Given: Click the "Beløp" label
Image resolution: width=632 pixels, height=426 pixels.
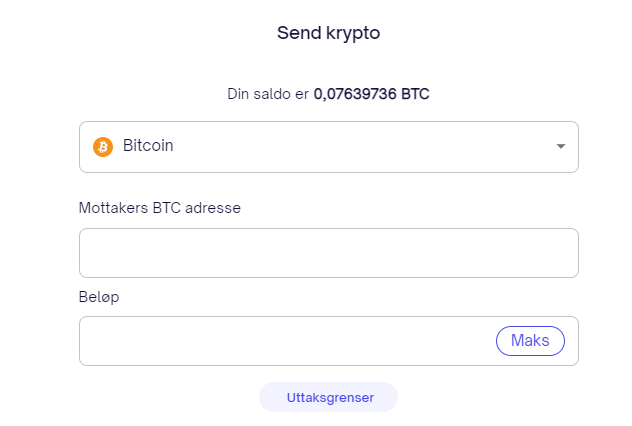Looking at the screenshot, I should click(x=99, y=297).
